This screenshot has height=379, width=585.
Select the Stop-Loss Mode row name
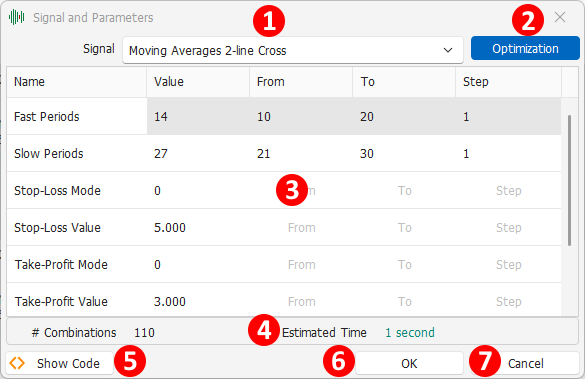(x=57, y=191)
